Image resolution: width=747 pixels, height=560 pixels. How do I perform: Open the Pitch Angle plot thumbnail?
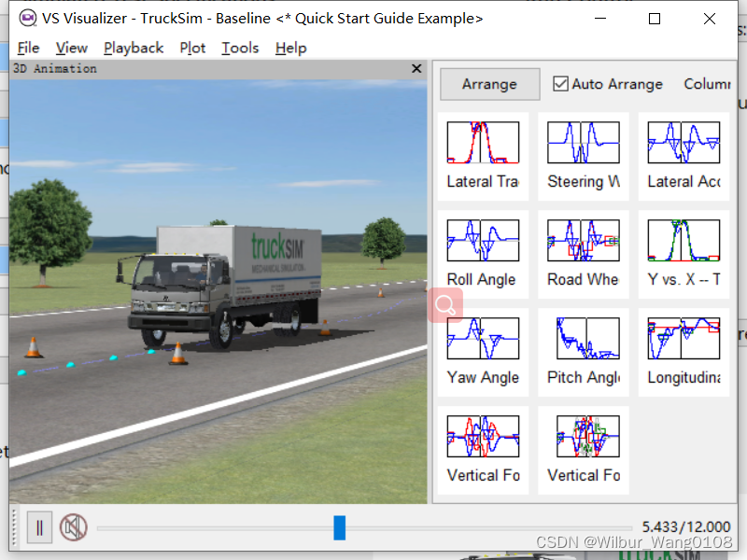tap(584, 353)
